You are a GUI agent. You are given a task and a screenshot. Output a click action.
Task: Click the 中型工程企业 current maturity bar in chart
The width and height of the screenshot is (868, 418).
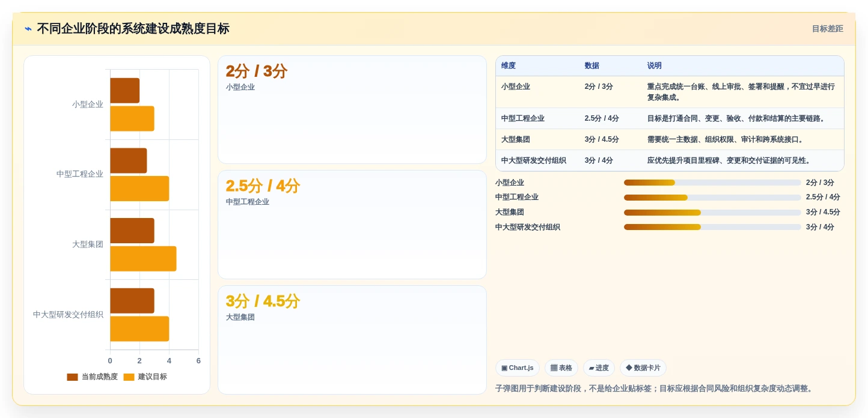(129, 160)
